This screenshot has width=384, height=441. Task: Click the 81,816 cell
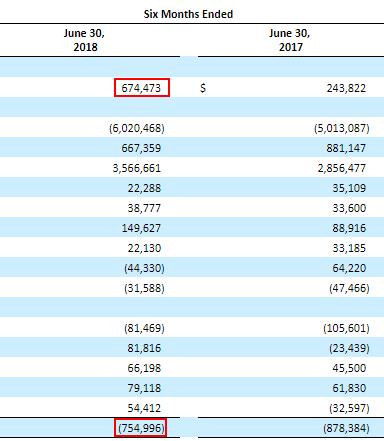144,348
